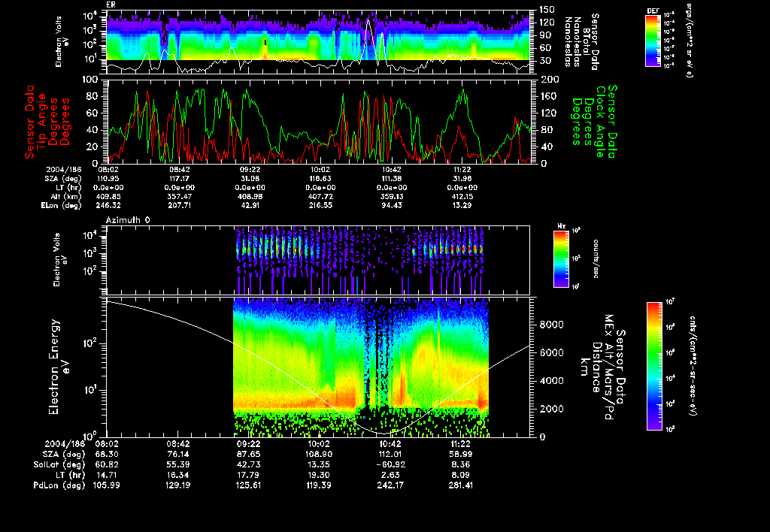Click the green 'Clock Angle' axis label
Screen dimensions: 770x532
(600, 121)
